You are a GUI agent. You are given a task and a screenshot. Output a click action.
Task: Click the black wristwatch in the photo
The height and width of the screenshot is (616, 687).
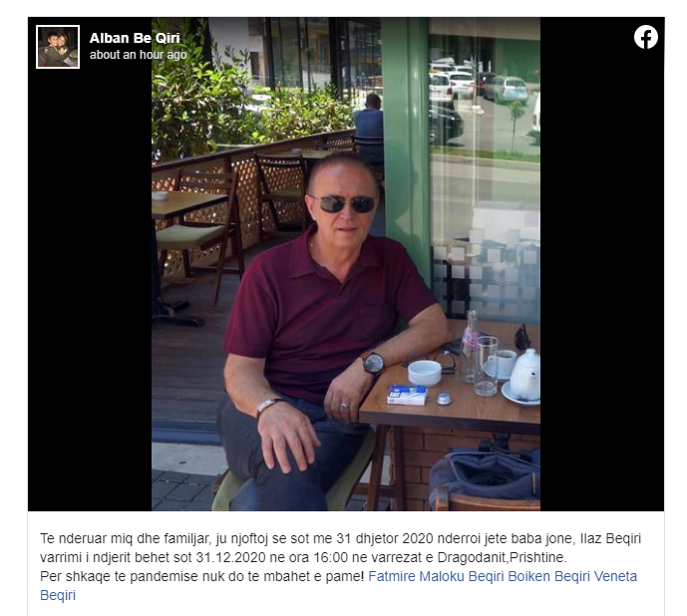(373, 363)
